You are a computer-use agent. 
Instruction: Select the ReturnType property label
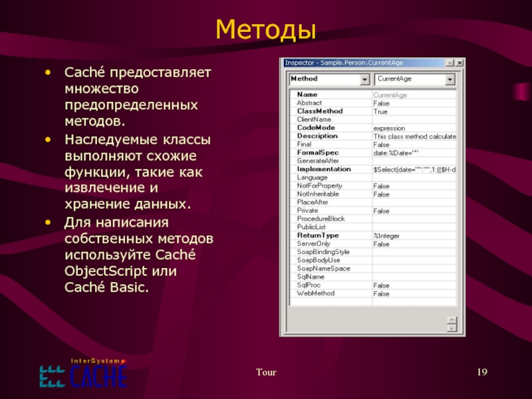(318, 235)
